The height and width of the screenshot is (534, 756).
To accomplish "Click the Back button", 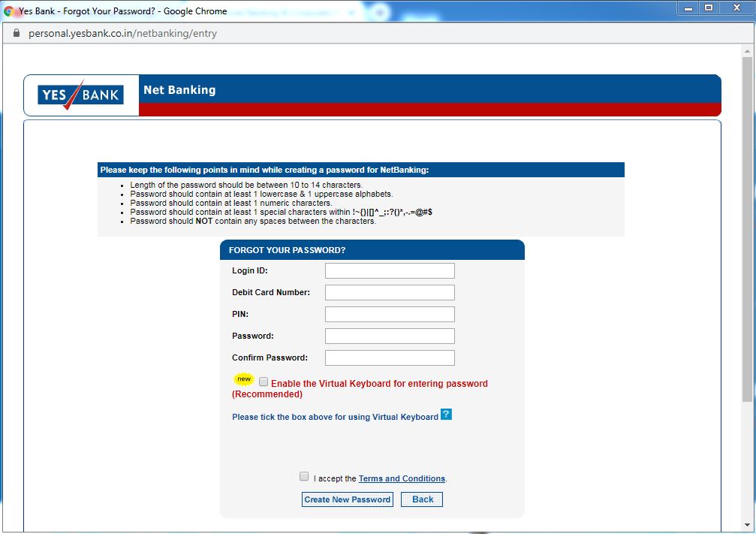I will point(421,499).
